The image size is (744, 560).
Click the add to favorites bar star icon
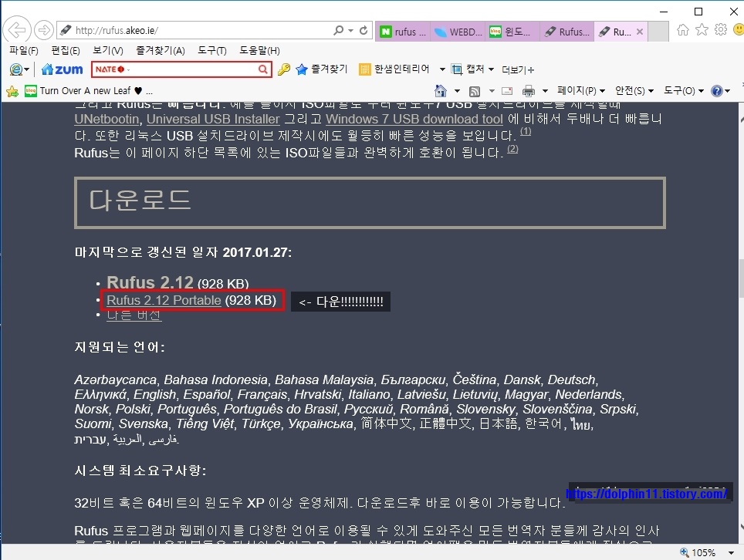tap(12, 91)
